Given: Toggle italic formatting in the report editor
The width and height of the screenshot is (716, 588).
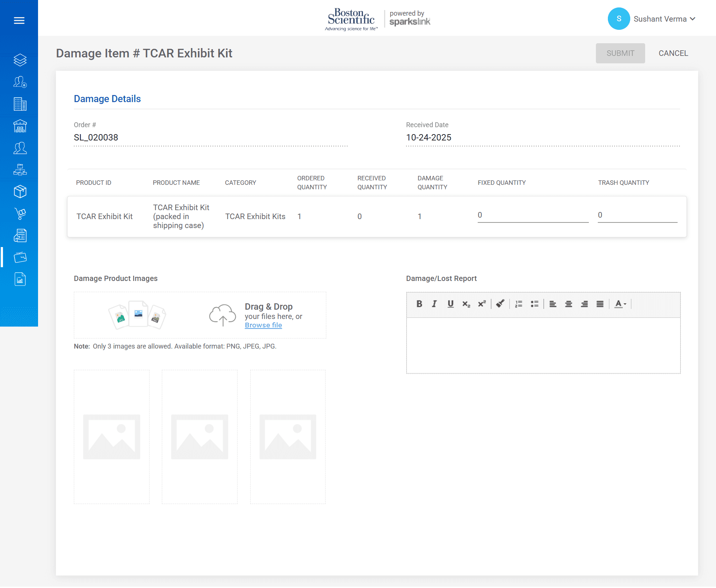Looking at the screenshot, I should point(434,304).
